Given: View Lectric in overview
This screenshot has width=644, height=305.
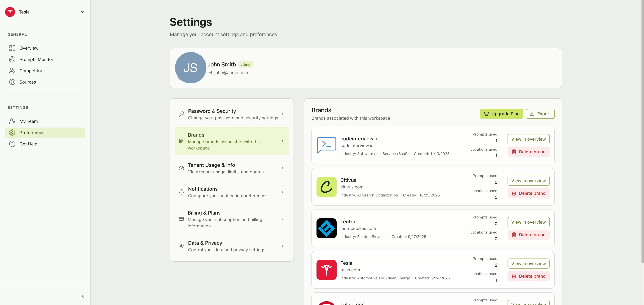Looking at the screenshot, I should (528, 222).
